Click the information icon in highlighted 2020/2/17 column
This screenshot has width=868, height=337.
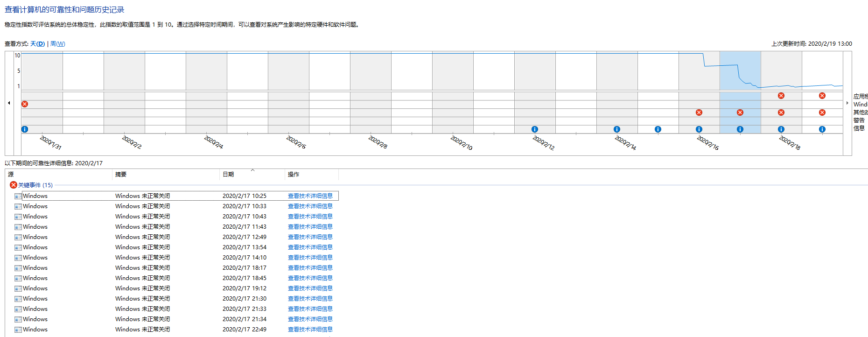(x=740, y=129)
